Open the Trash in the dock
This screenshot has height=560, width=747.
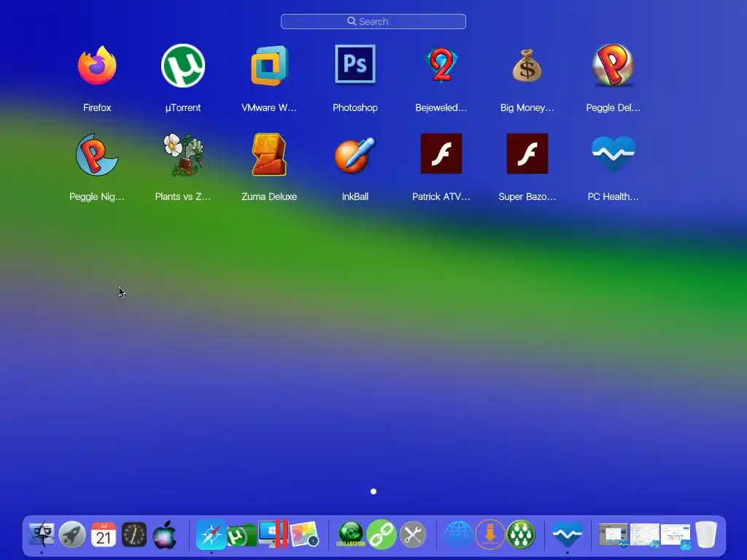tap(706, 534)
